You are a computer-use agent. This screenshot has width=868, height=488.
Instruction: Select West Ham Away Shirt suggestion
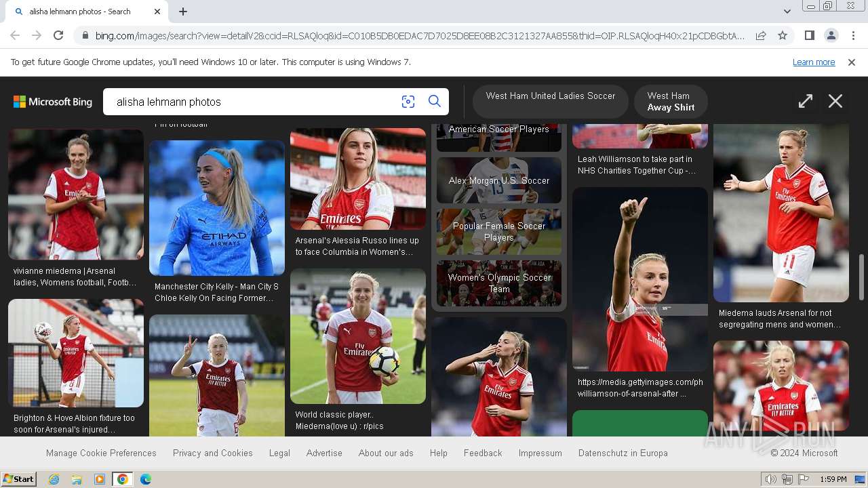point(671,101)
